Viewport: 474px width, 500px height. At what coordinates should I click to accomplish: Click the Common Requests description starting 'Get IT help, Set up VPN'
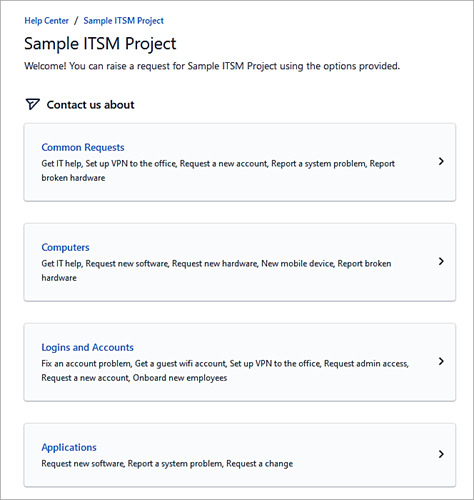point(218,171)
